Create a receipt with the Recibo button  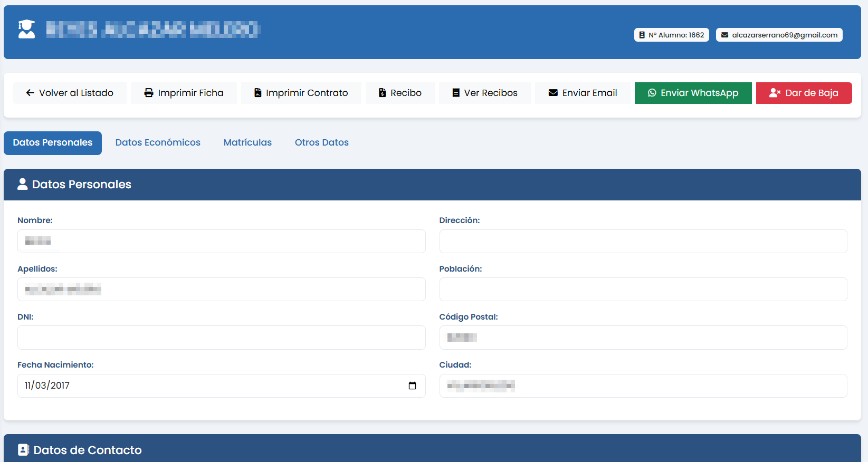pyautogui.click(x=400, y=93)
